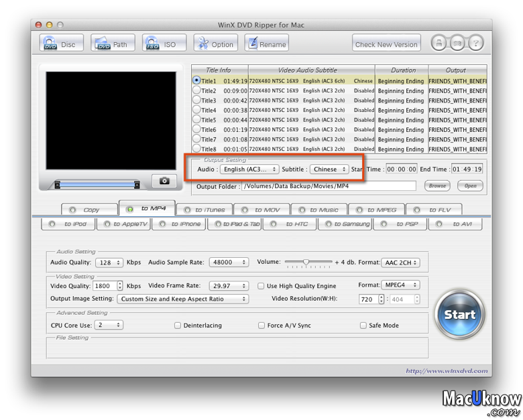The image size is (523, 420).
Task: Toggle Use High Quality Engine
Action: tap(261, 286)
